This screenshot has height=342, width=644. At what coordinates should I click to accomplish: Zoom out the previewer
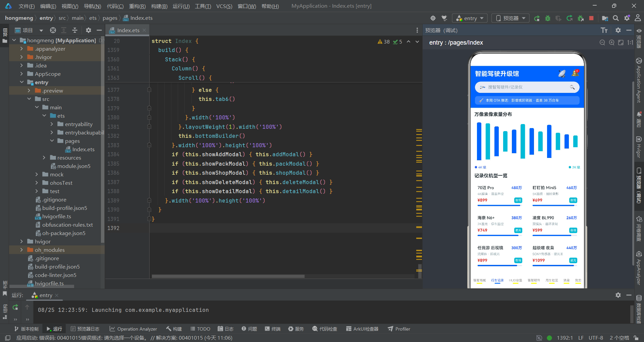coord(602,43)
